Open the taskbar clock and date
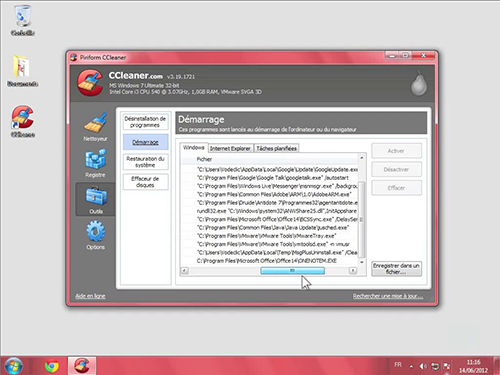This screenshot has width=500, height=375. pyautogui.click(x=473, y=366)
